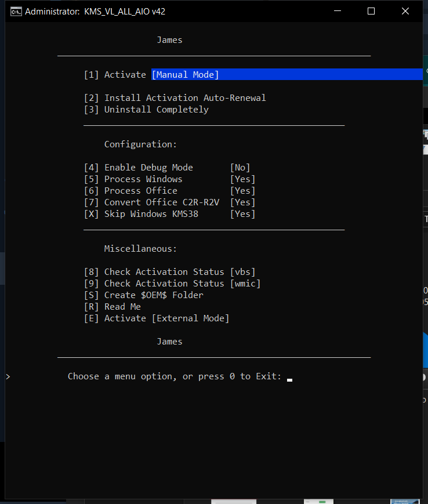This screenshot has width=428, height=504.
Task: Click the "[Yes]" value for Convert Office C2R-R2V
Action: (242, 202)
